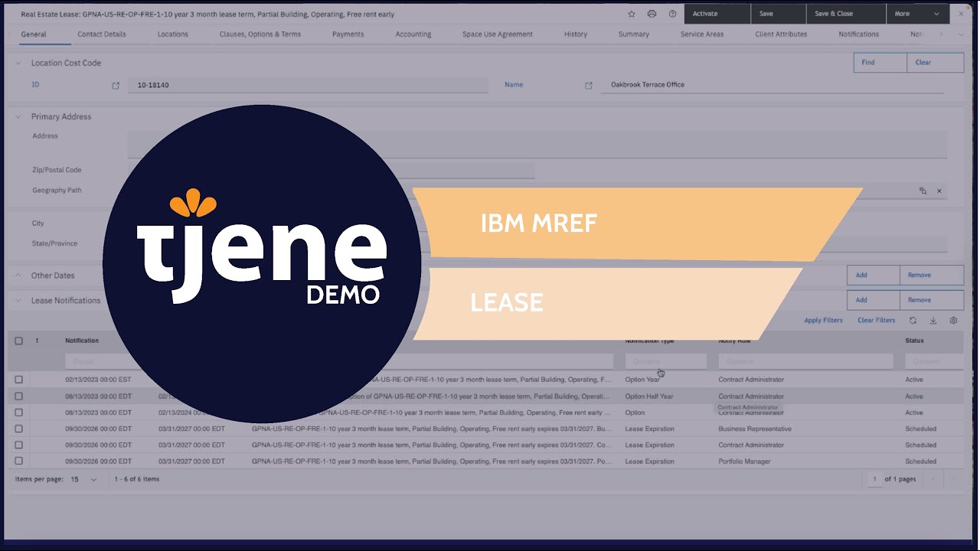This screenshot has width=980, height=551.
Task: Click Save & Close
Action: click(846, 14)
